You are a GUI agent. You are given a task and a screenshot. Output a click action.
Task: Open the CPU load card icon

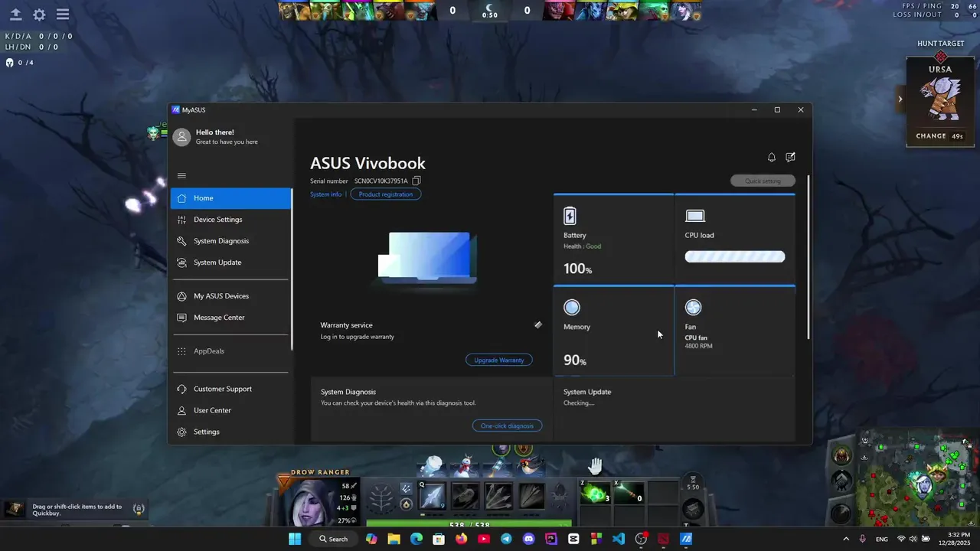click(695, 216)
